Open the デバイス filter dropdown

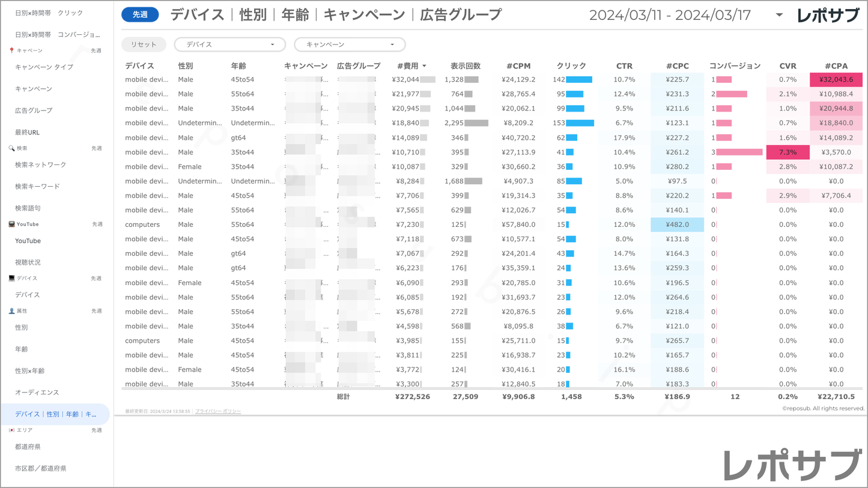(229, 44)
